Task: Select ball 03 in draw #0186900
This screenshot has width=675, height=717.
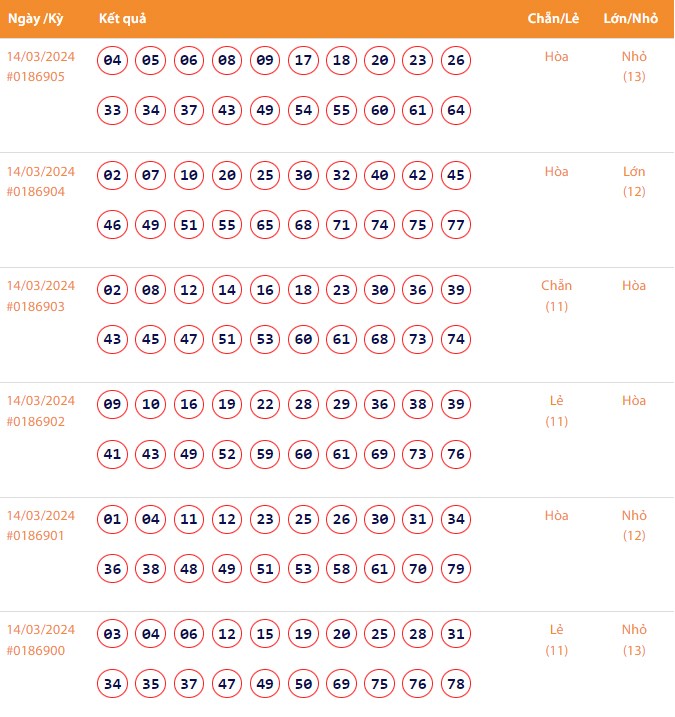Action: [113, 634]
